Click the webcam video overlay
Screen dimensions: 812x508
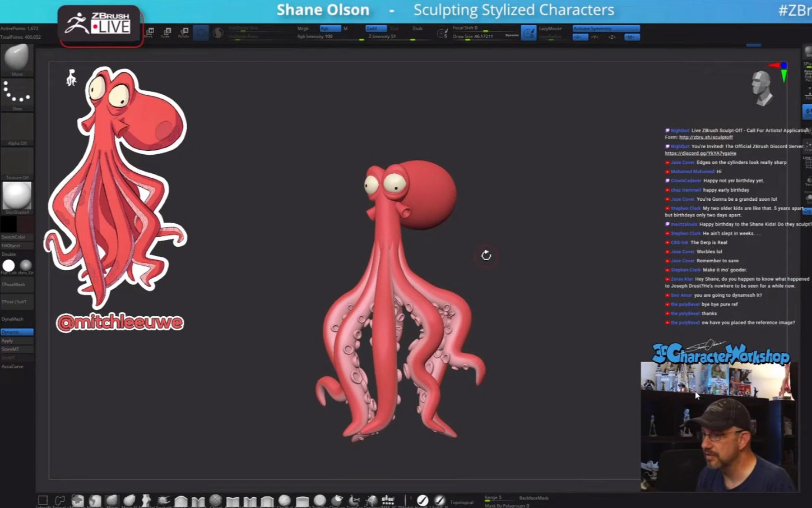click(x=719, y=427)
